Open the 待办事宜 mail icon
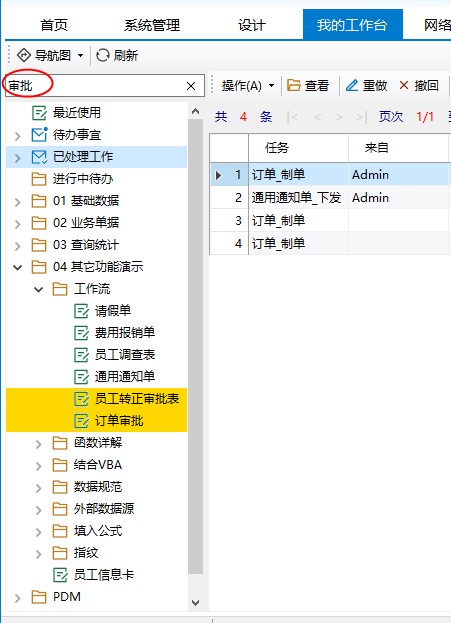Image resolution: width=451 pixels, height=623 pixels. coord(39,135)
